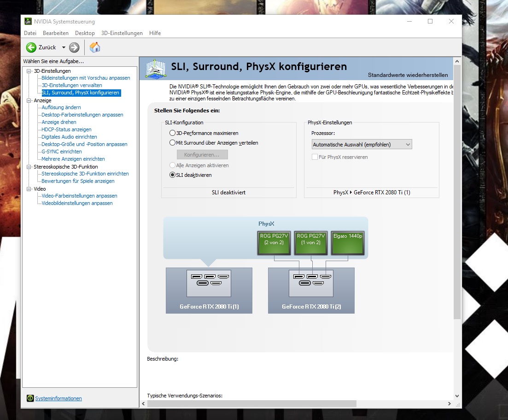Viewport: 508px width, 420px height.
Task: Click Typische Verwendungs-Szenarios label
Action: 185,396
